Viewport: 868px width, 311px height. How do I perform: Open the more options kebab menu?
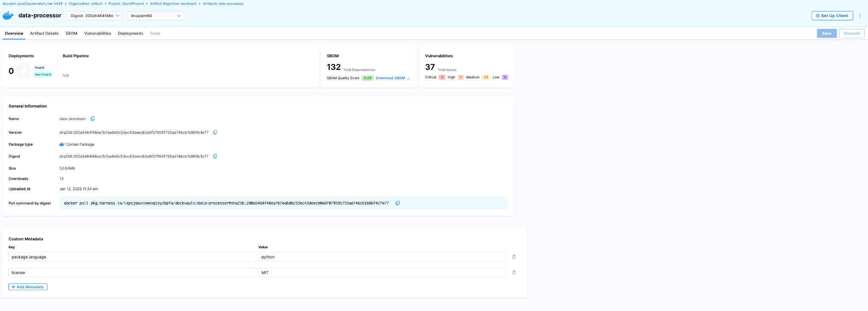point(860,16)
